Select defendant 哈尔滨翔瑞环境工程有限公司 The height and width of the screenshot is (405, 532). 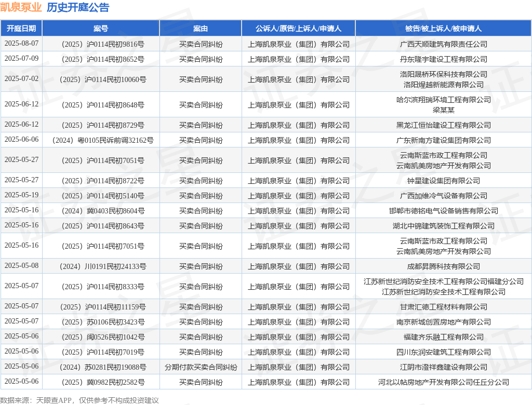point(444,100)
